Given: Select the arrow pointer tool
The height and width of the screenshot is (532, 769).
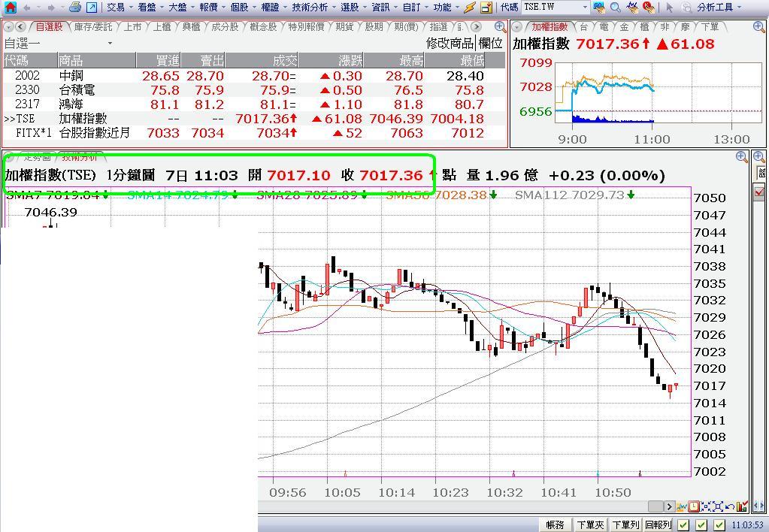Looking at the screenshot, I should pos(670,8).
